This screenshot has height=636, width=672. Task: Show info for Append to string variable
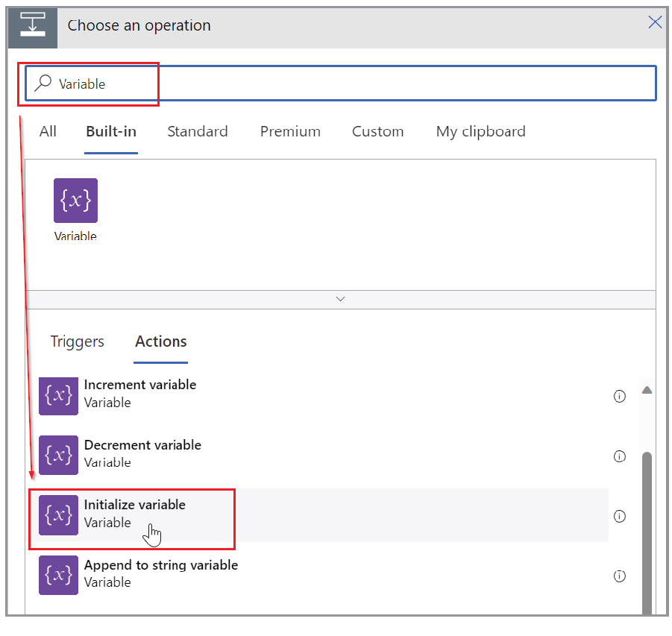619,576
